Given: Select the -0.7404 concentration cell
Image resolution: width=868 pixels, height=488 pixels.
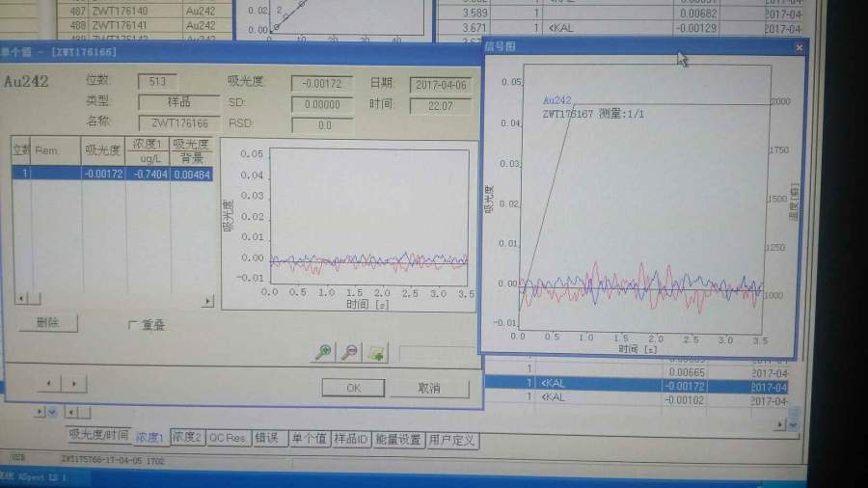Looking at the screenshot, I should click(x=148, y=174).
